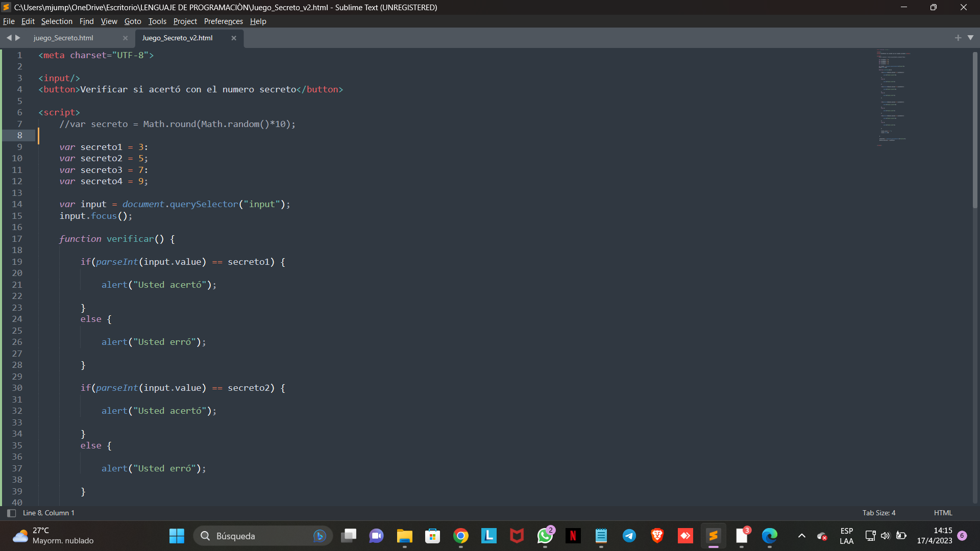The image size is (980, 551).
Task: Expand the HTML language mode selector
Action: point(942,513)
